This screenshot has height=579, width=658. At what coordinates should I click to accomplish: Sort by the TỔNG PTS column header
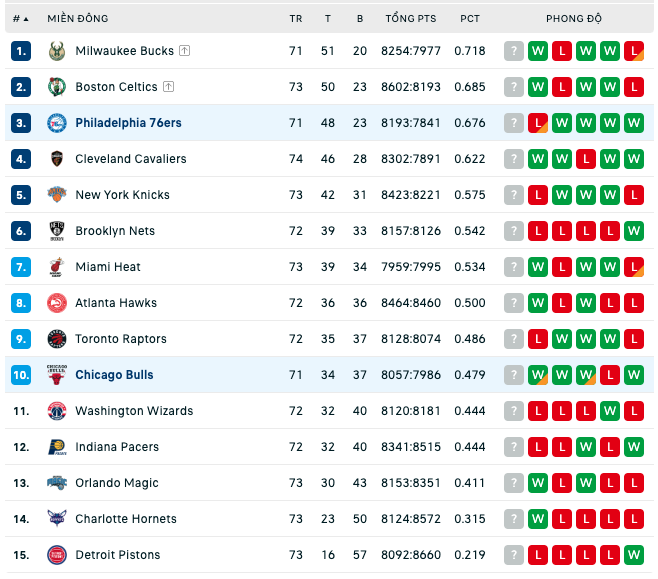pyautogui.click(x=411, y=18)
